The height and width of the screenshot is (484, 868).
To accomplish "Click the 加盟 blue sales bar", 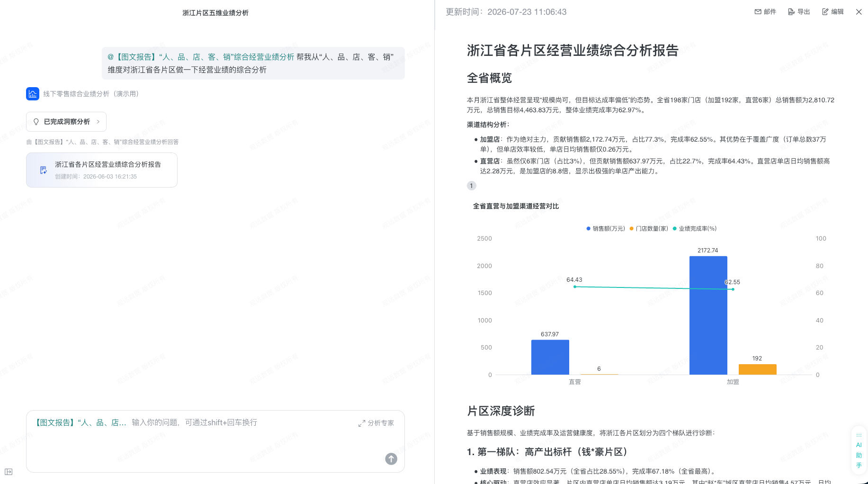I will coord(708,315).
